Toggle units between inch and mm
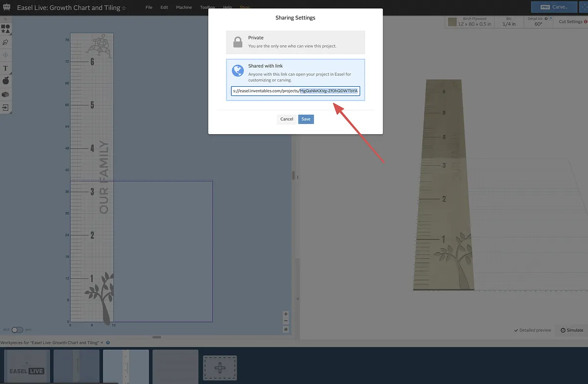588x384 pixels. (x=17, y=330)
